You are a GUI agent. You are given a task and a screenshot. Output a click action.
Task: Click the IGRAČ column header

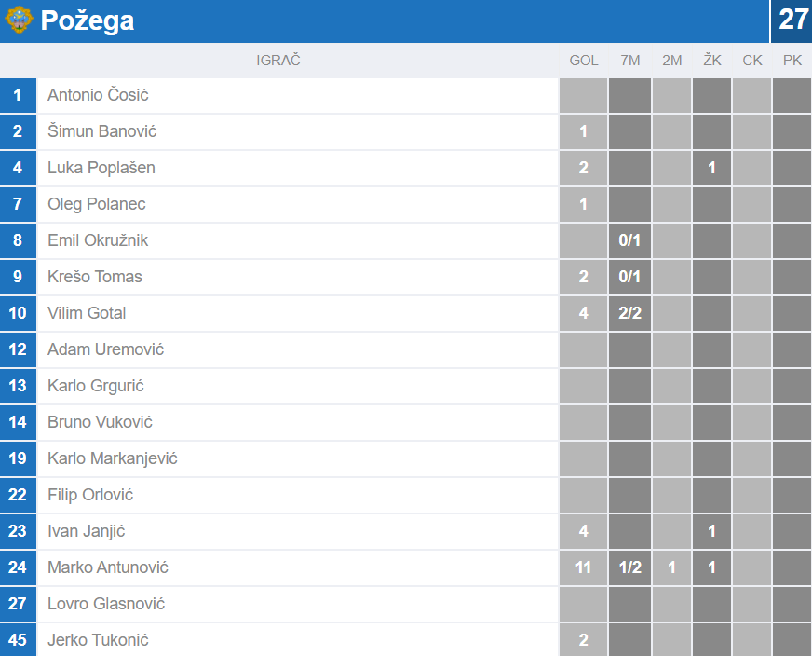click(x=278, y=61)
